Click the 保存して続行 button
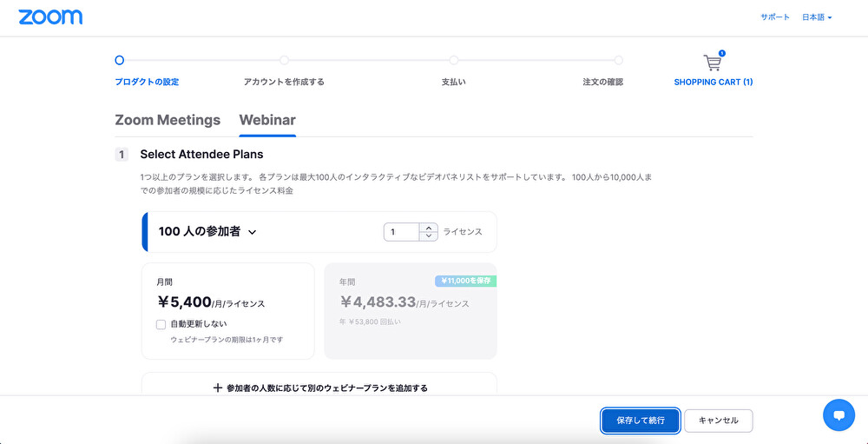868x444 pixels. (x=641, y=421)
